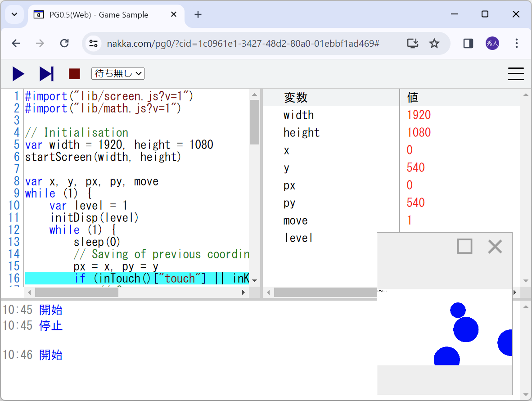Click the // Initialisation comment line
Viewport: 532px width, 401px height.
pos(77,133)
